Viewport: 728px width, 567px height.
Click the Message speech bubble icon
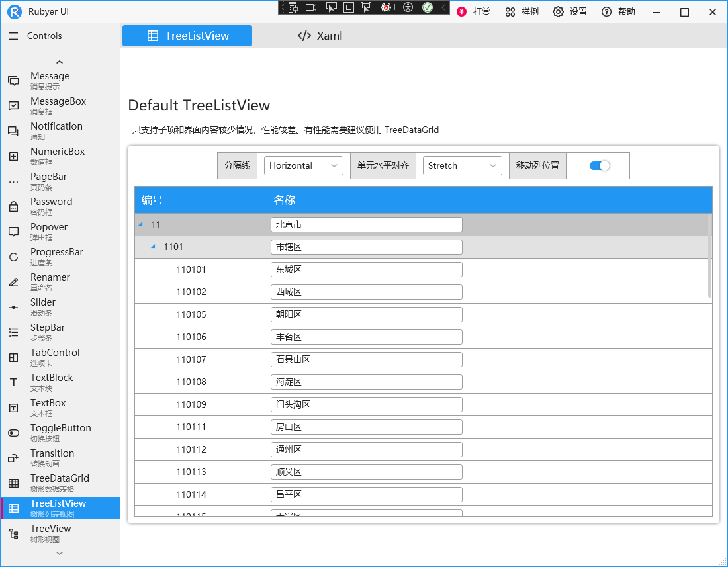[x=13, y=81]
